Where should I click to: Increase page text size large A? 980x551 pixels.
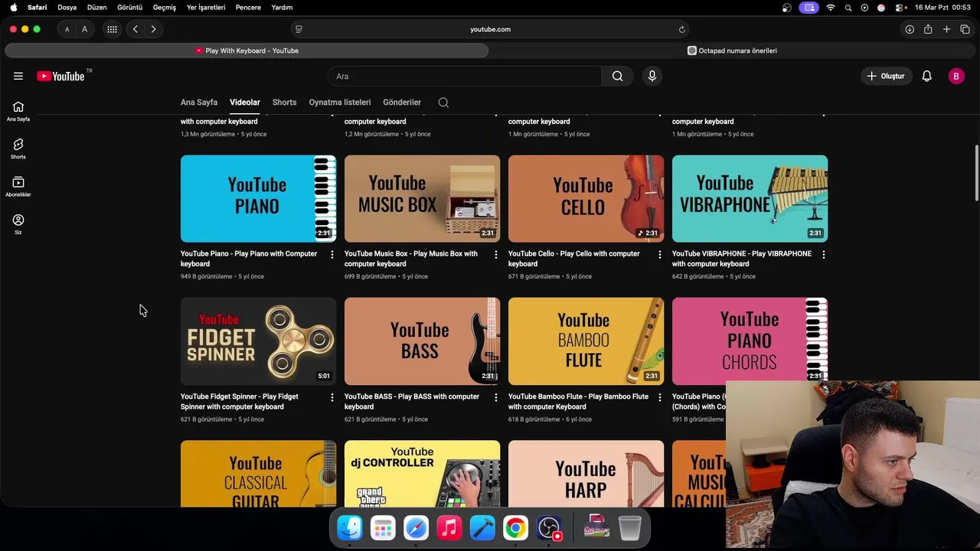(84, 29)
